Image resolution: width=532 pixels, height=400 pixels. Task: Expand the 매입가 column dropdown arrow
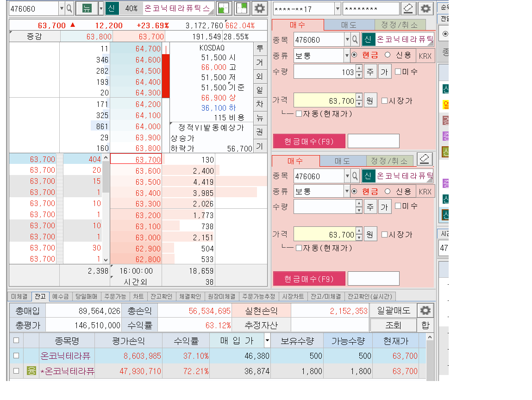[267, 340]
